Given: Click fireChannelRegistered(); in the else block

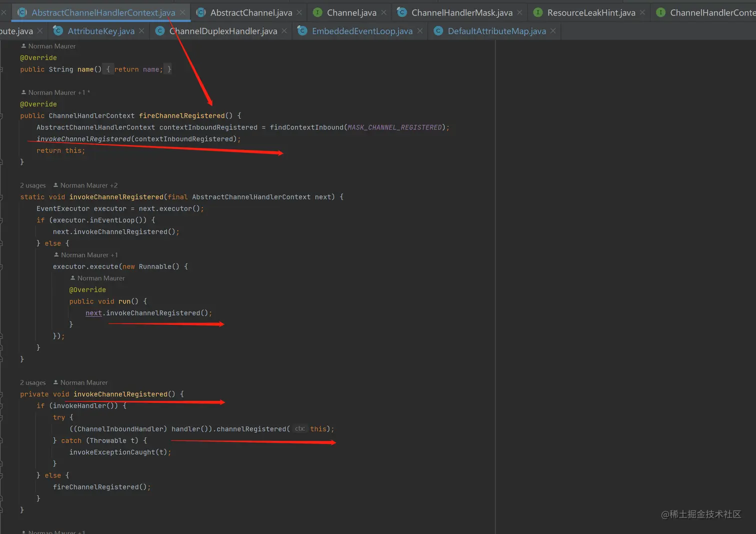Looking at the screenshot, I should [101, 487].
